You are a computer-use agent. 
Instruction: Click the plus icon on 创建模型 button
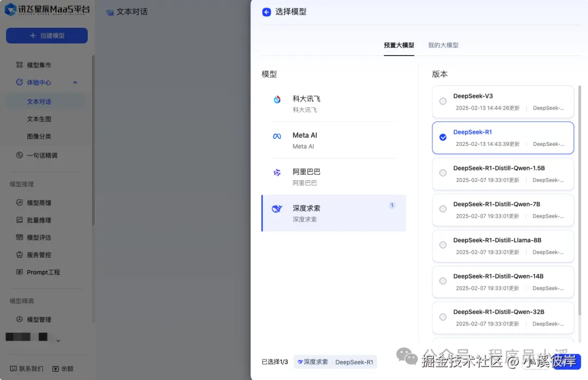coord(33,35)
